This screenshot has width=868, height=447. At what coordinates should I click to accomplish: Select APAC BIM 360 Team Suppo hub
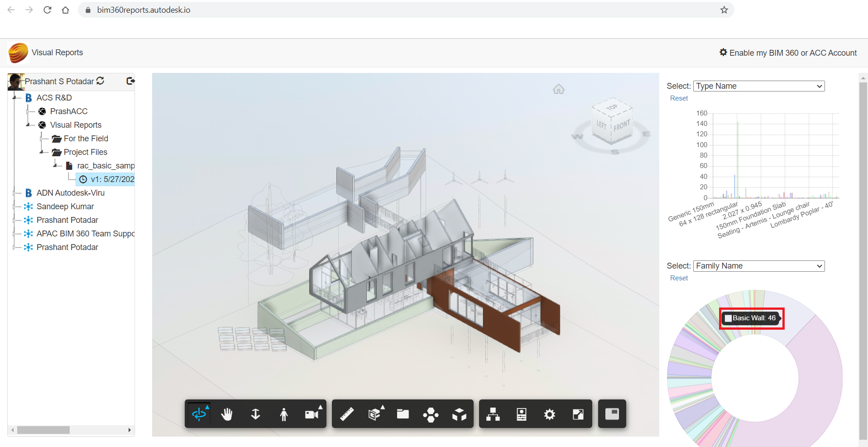point(85,234)
